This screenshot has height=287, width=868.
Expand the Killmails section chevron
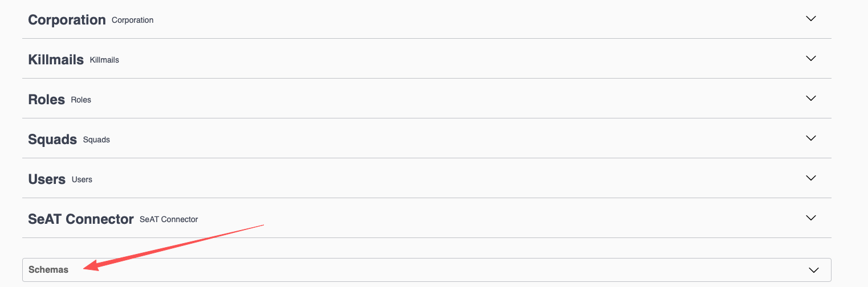click(x=811, y=59)
